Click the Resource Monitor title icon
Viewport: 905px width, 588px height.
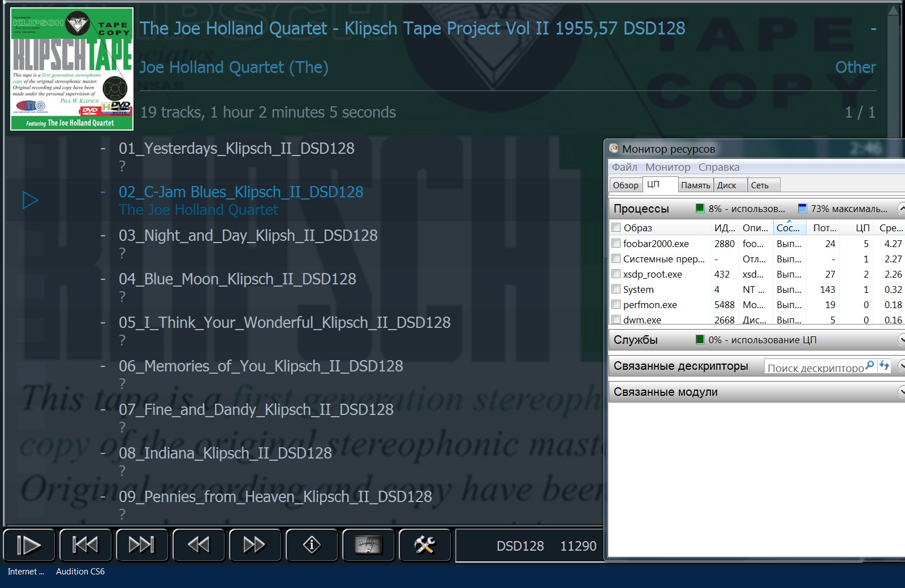614,149
